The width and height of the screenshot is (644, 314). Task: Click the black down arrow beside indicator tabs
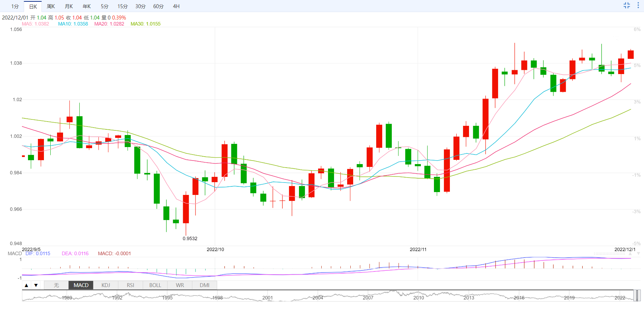36,285
